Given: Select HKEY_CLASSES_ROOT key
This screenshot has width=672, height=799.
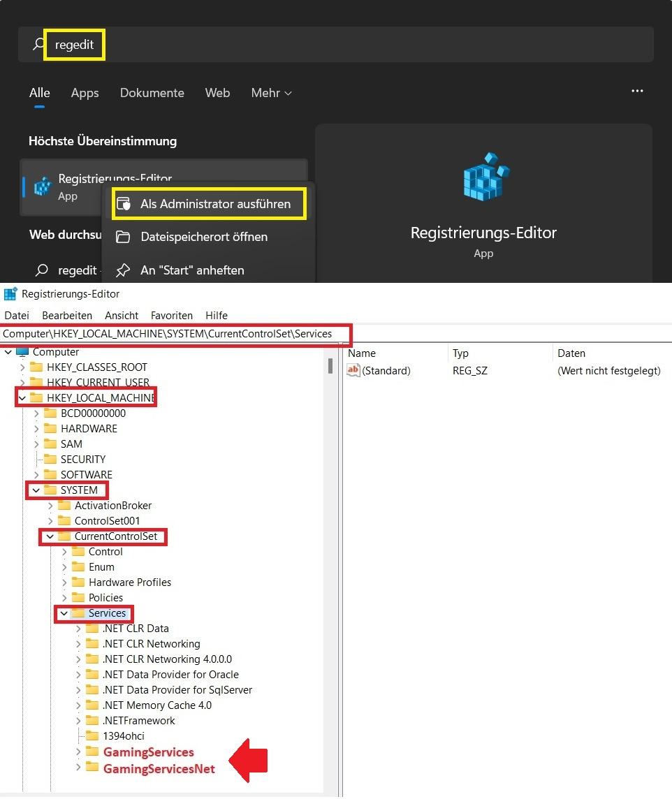Looking at the screenshot, I should click(x=97, y=367).
